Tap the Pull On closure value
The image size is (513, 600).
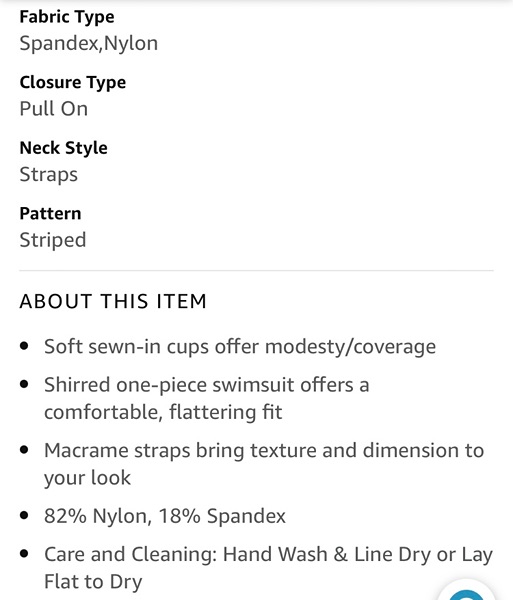tap(54, 109)
